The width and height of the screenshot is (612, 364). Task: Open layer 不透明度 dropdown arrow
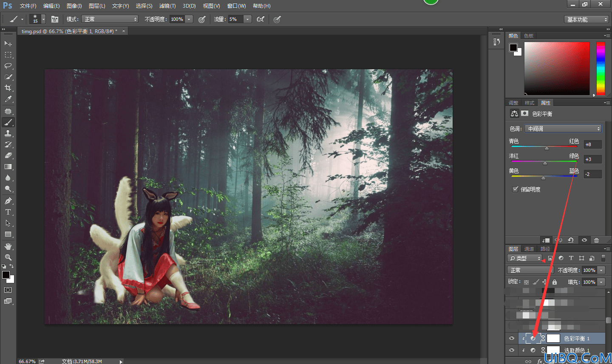pos(601,270)
